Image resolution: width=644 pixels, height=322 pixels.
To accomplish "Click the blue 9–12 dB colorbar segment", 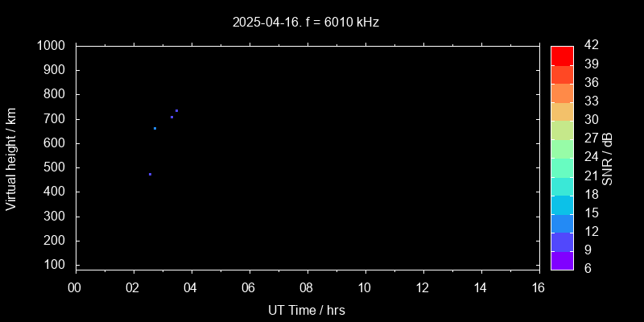I will [x=562, y=242].
